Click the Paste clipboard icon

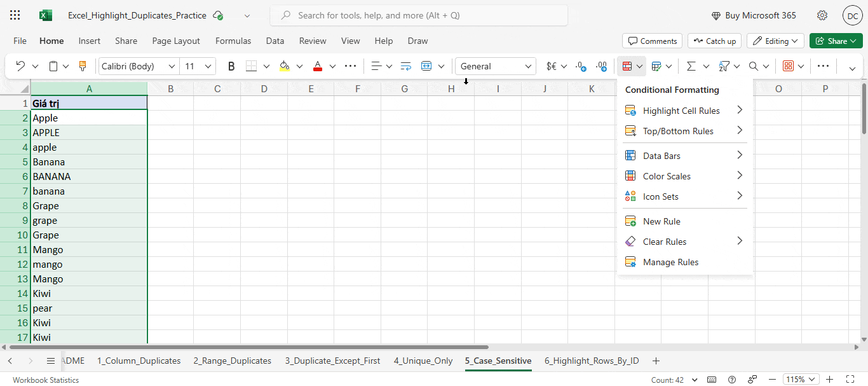point(53,66)
